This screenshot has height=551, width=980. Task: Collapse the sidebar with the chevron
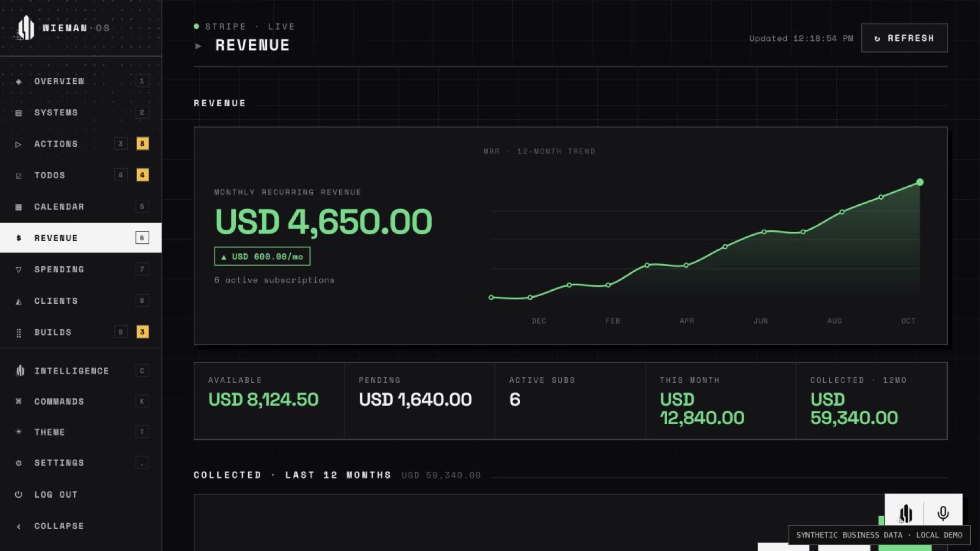pos(19,526)
